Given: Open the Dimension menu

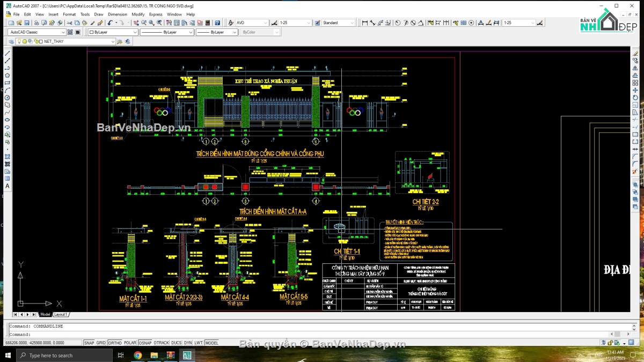Looking at the screenshot, I should pos(118,14).
